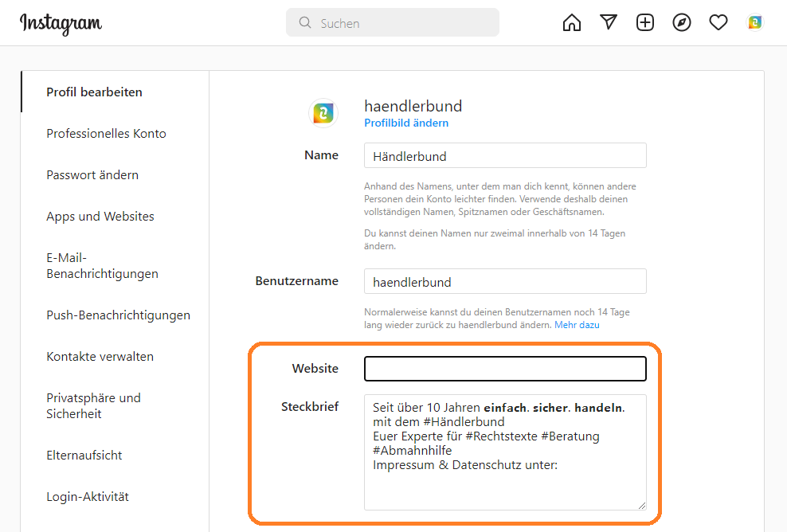
Task: Click the Benutzername field label
Action: coord(296,280)
